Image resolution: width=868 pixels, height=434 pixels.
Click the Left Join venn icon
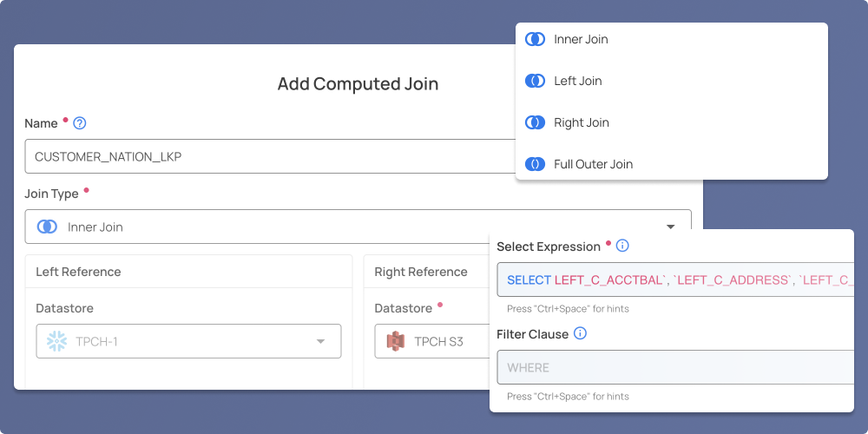(535, 81)
